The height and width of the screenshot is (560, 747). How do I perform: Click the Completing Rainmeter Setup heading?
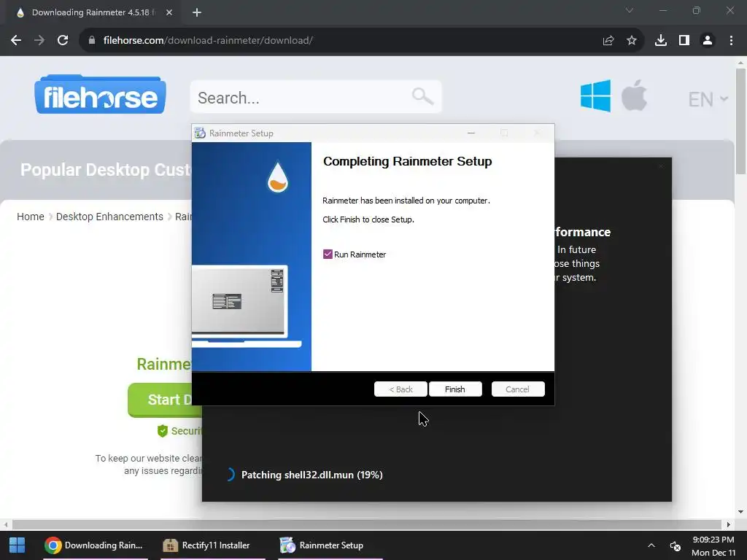point(407,161)
